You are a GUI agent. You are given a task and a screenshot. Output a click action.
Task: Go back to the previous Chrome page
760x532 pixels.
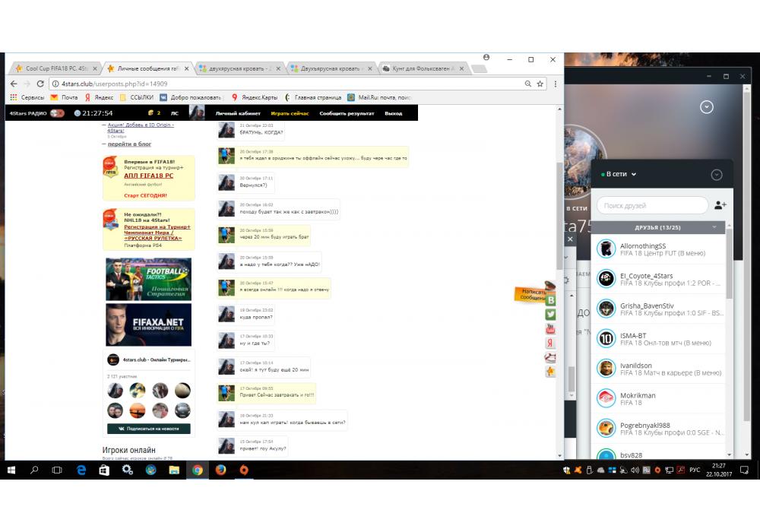pos(14,84)
